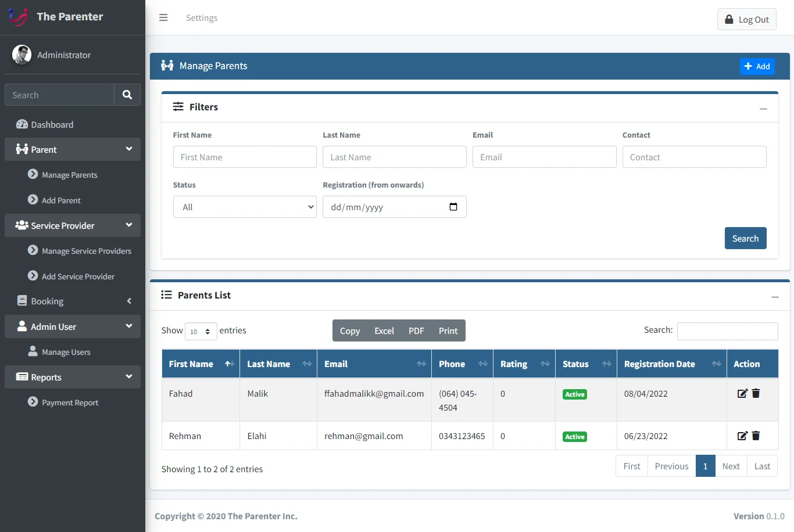Open the Status dropdown filter

pos(245,207)
